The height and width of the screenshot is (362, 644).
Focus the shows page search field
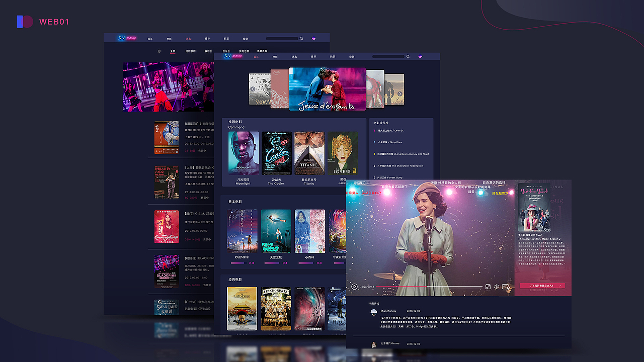tap(282, 38)
